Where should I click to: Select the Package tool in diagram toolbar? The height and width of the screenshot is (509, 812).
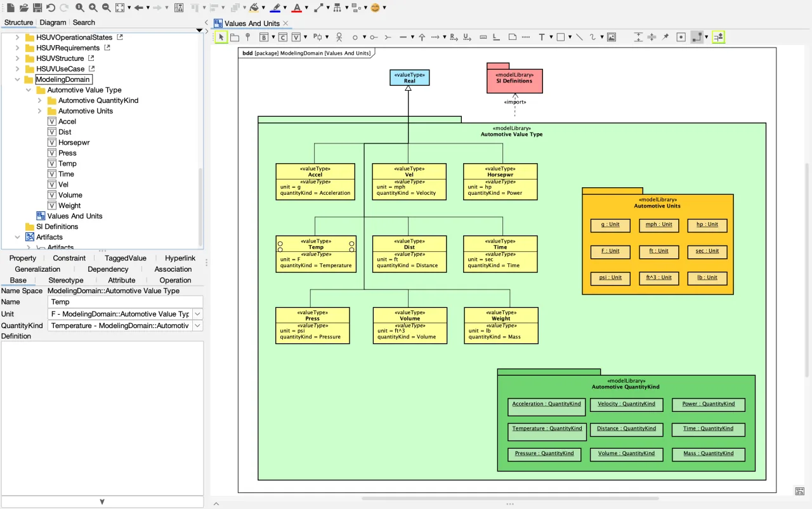[235, 37]
